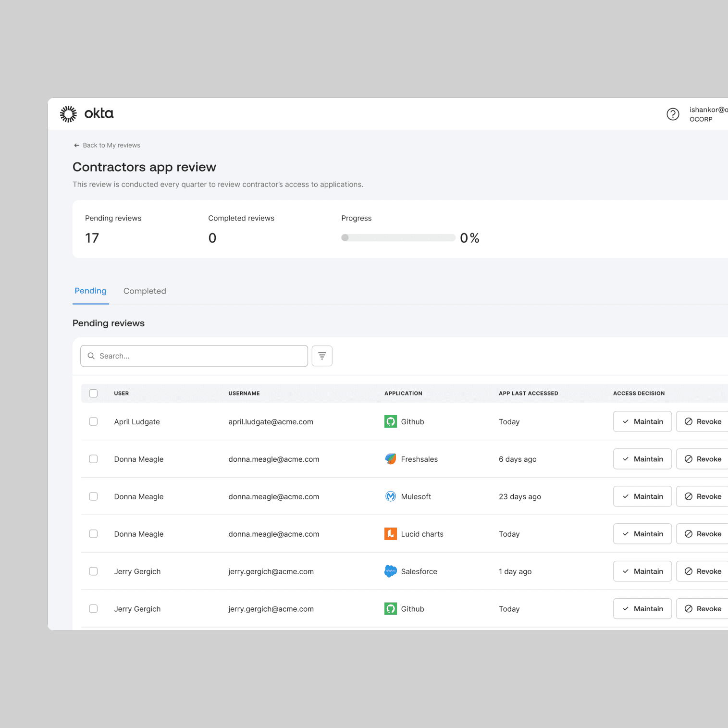This screenshot has width=728, height=728.
Task: Click the Github icon in April Ludgate's row
Action: click(x=391, y=421)
